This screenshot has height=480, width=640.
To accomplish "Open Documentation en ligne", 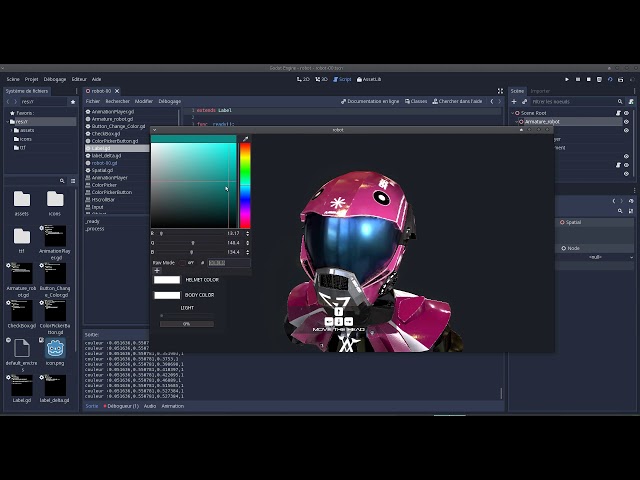I will [370, 101].
